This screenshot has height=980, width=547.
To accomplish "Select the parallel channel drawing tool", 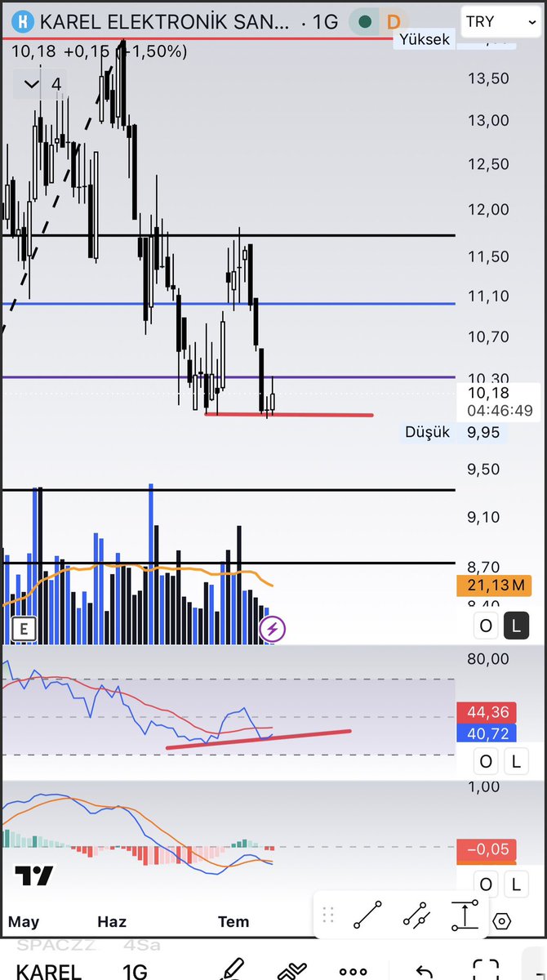I will pyautogui.click(x=416, y=915).
